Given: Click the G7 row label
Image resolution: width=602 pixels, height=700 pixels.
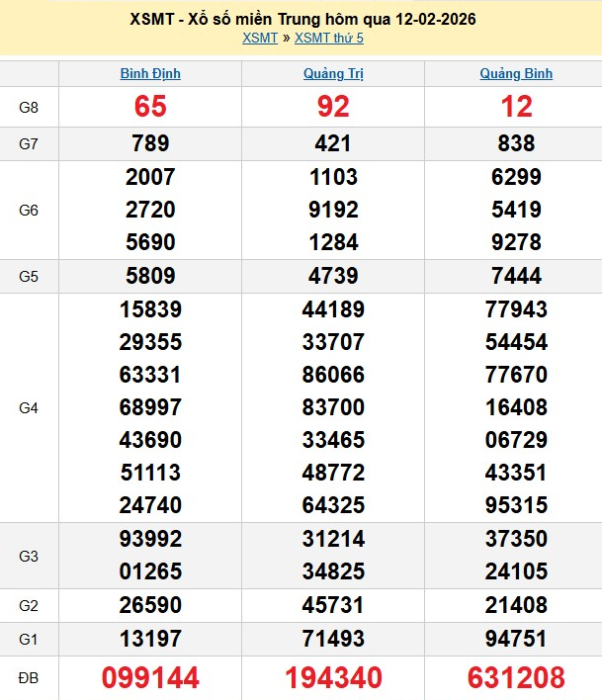Looking at the screenshot, I should (x=29, y=143).
